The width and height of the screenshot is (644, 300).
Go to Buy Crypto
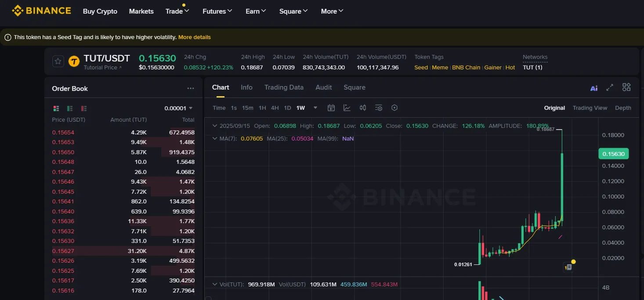[100, 11]
